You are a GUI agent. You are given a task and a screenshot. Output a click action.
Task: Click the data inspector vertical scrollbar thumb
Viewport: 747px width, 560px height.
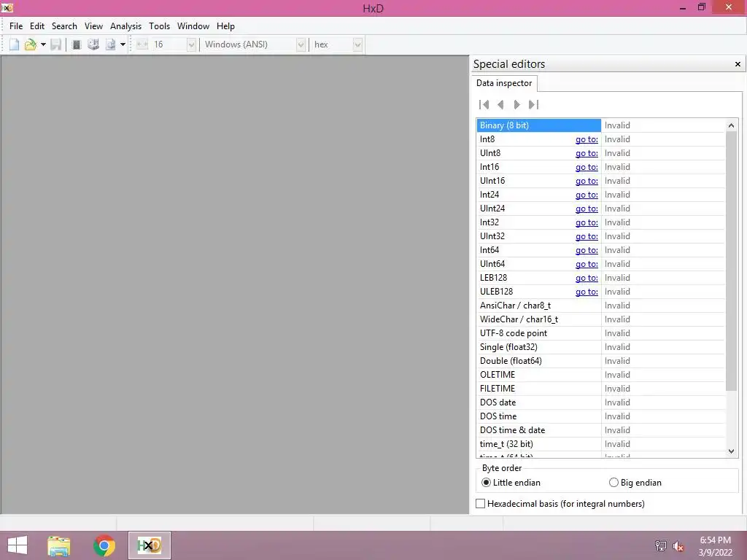[731, 261]
